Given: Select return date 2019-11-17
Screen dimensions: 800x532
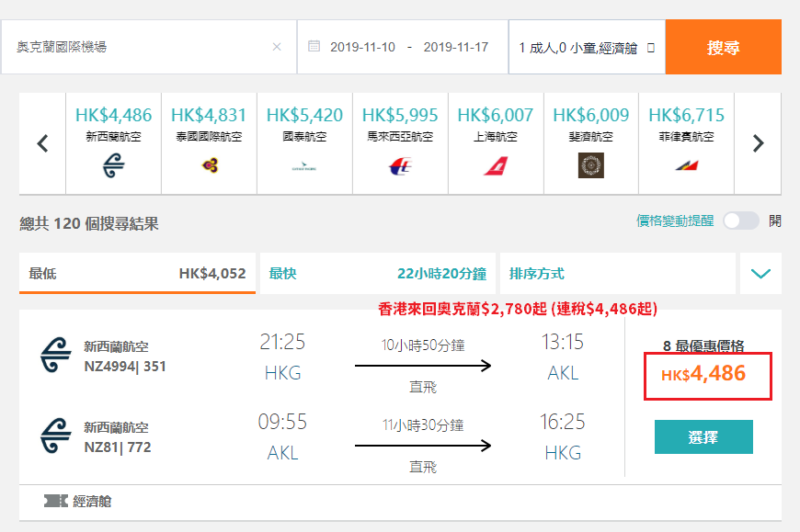Looking at the screenshot, I should point(455,47).
